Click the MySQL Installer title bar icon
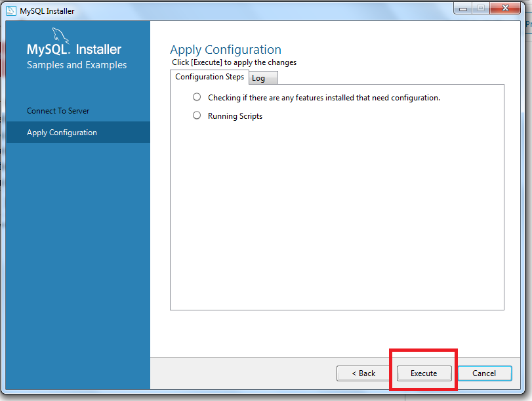Viewport: 532px width, 401px height. tap(11, 11)
